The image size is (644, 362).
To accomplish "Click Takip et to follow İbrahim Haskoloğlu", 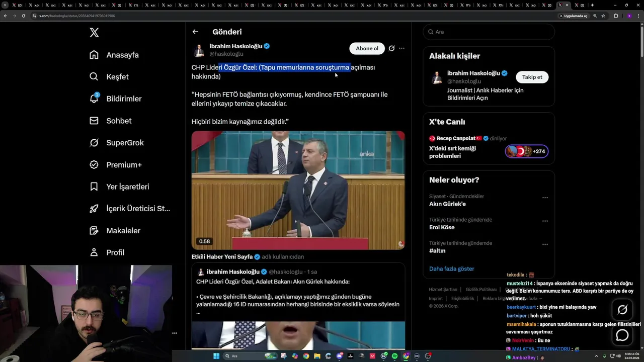I will pos(532,77).
